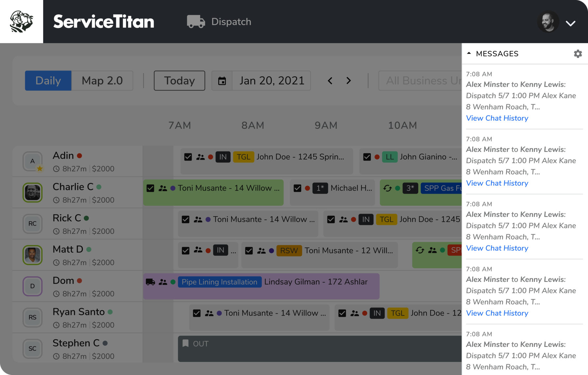The height and width of the screenshot is (375, 588).
Task: Toggle checkbox on Charlie C's Michael H job
Action: tap(297, 188)
